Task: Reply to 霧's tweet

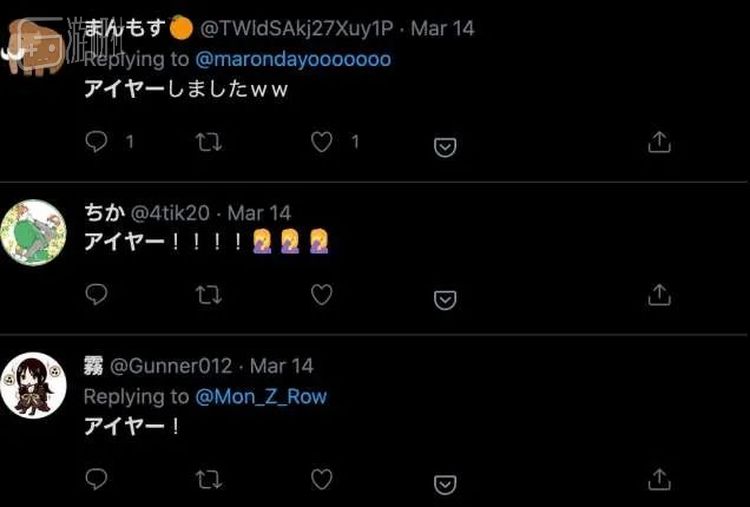Action: [x=97, y=480]
